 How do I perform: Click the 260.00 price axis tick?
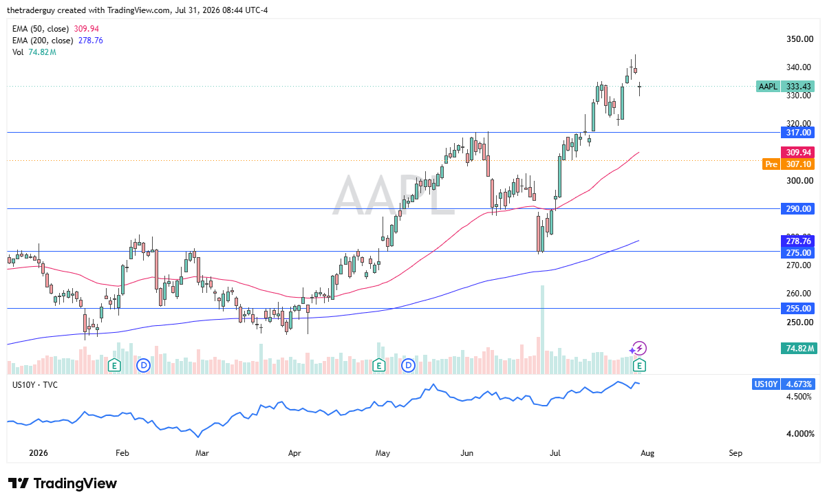[x=799, y=294]
